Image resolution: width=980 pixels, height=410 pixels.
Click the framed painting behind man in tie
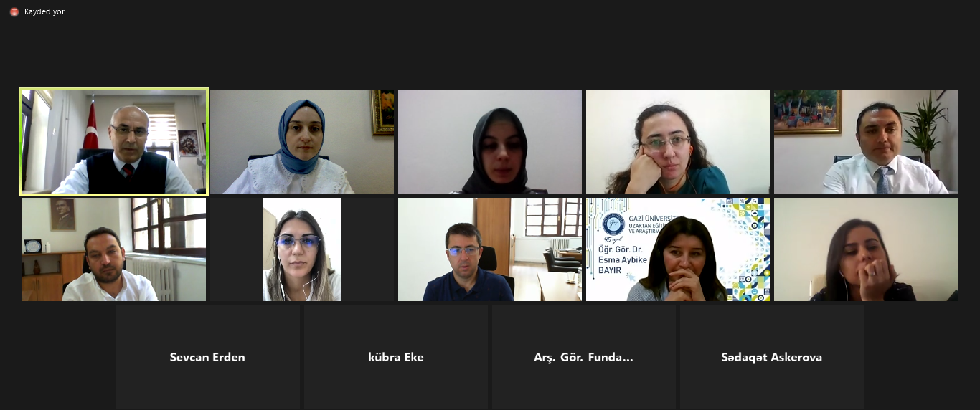pyautogui.click(x=807, y=112)
